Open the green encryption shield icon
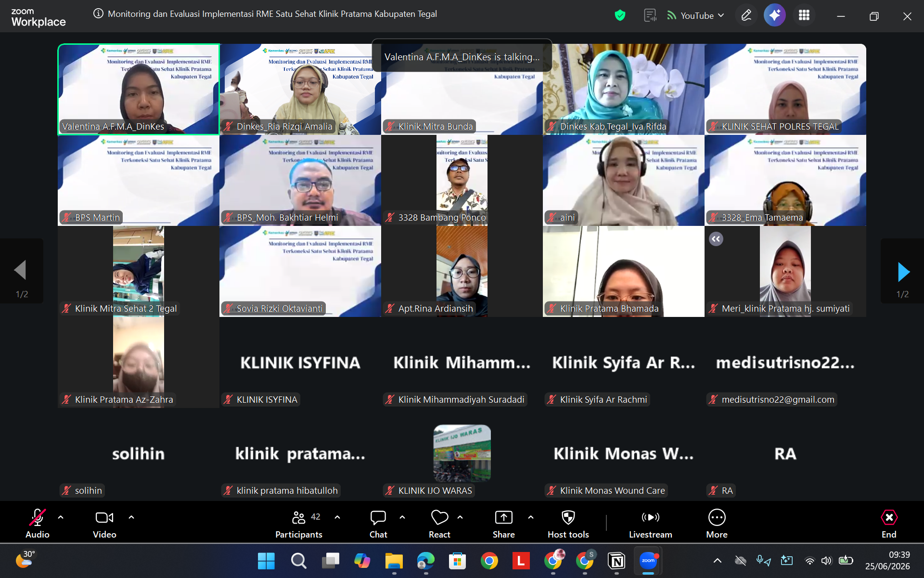The image size is (924, 578). click(620, 15)
